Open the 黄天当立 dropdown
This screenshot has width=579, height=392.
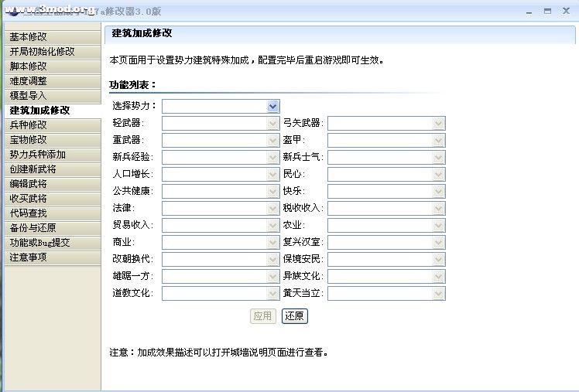coord(385,293)
